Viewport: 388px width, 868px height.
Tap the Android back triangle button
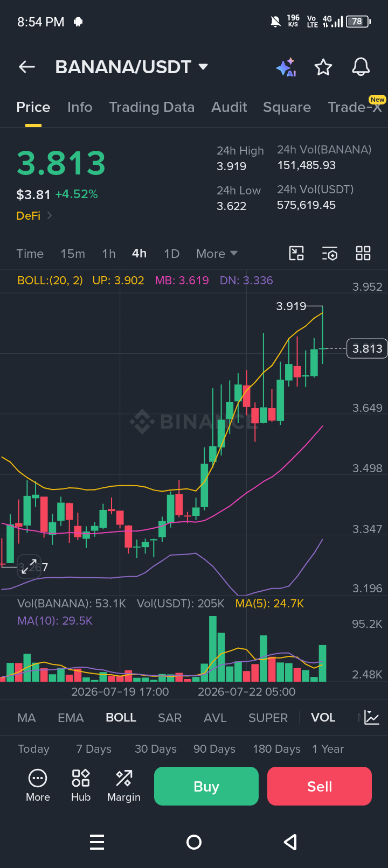tap(290, 842)
